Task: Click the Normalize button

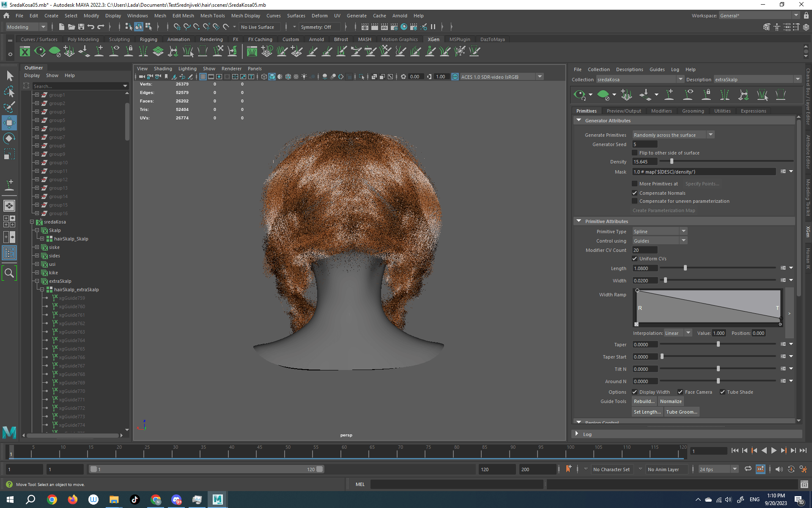Action: 671,401
